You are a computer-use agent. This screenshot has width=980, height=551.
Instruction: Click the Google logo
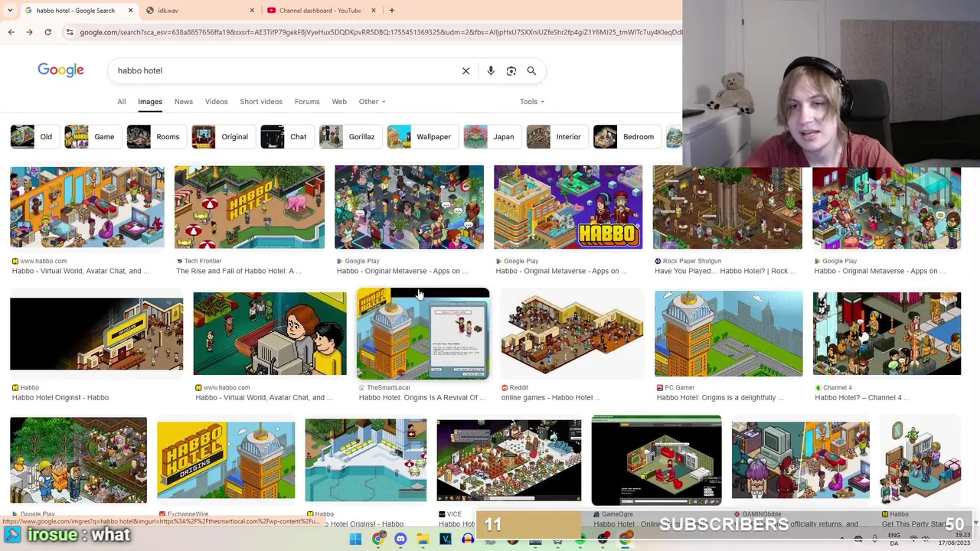[60, 70]
